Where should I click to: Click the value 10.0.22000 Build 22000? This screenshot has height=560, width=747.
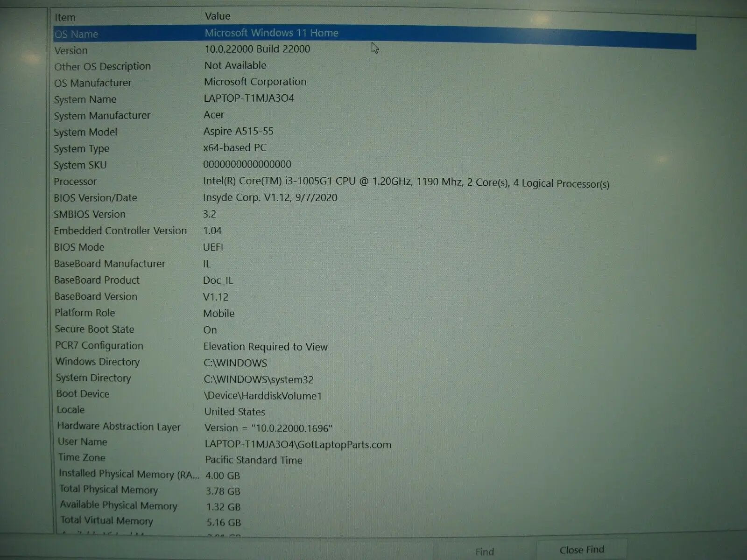tap(257, 49)
